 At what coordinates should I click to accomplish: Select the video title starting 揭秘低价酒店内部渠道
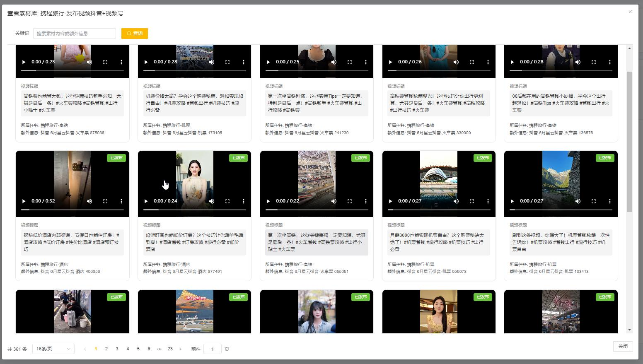[x=73, y=242]
